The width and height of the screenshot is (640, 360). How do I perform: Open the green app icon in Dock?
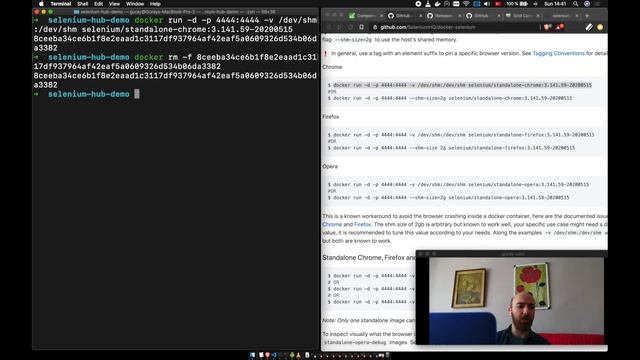pos(292,355)
